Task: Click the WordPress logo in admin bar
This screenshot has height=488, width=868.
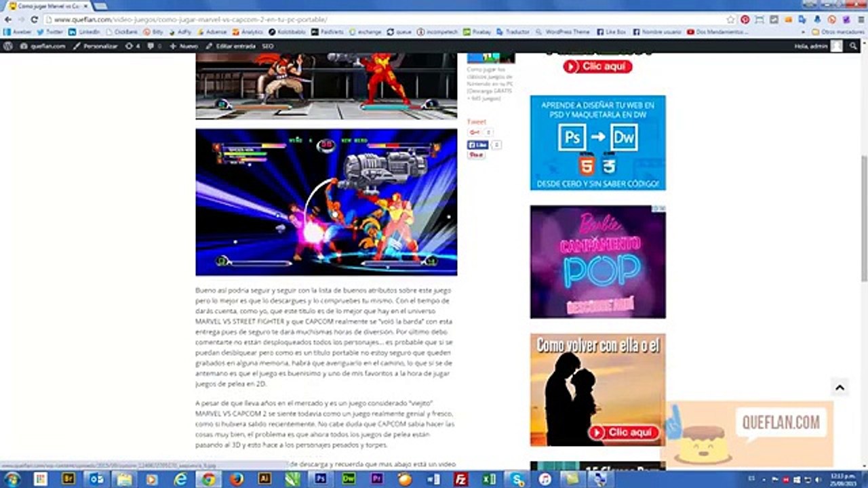Action: click(x=7, y=46)
